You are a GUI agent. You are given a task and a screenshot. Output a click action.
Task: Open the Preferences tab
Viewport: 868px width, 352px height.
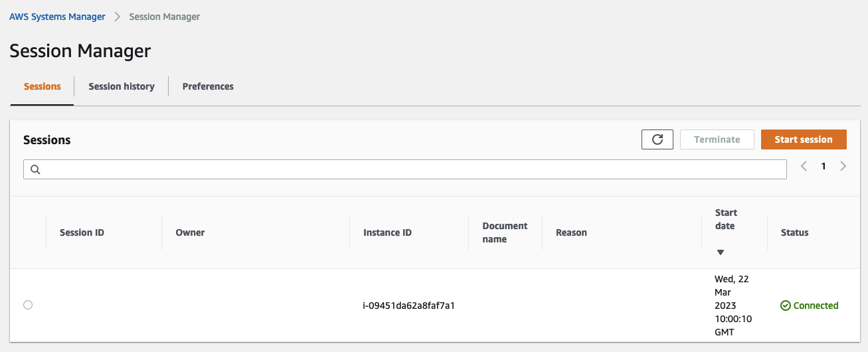(x=208, y=86)
